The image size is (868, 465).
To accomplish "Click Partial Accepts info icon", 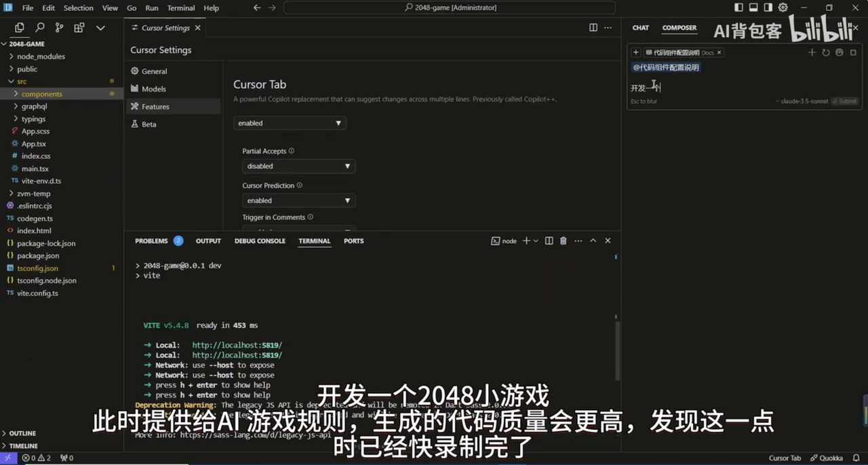I will pyautogui.click(x=292, y=151).
